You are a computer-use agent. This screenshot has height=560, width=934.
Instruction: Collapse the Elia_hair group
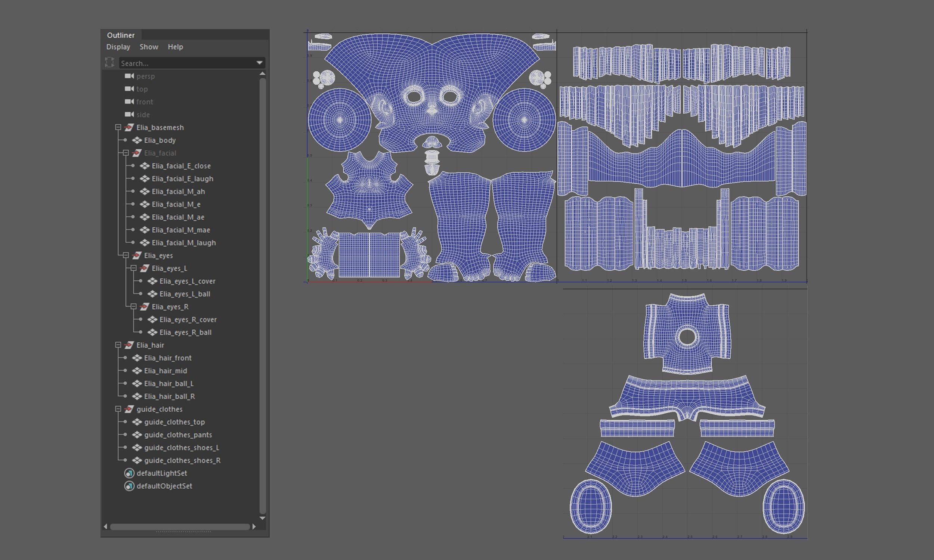[x=118, y=345]
